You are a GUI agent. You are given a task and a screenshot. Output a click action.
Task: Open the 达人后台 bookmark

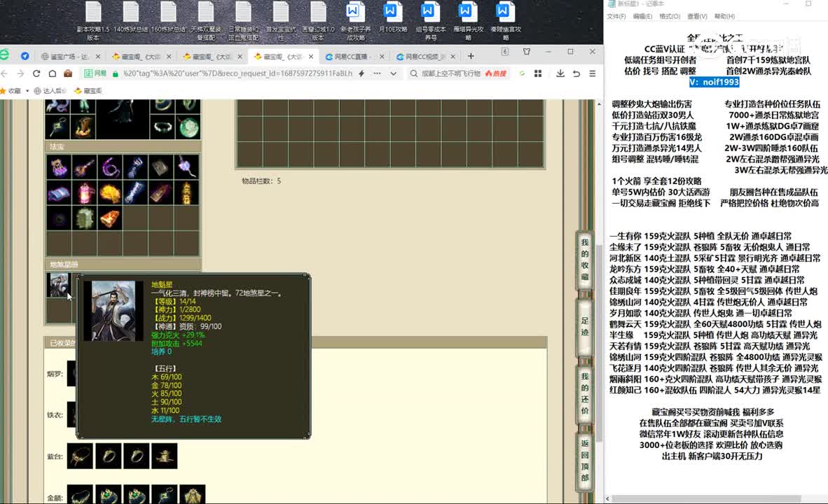click(x=50, y=91)
